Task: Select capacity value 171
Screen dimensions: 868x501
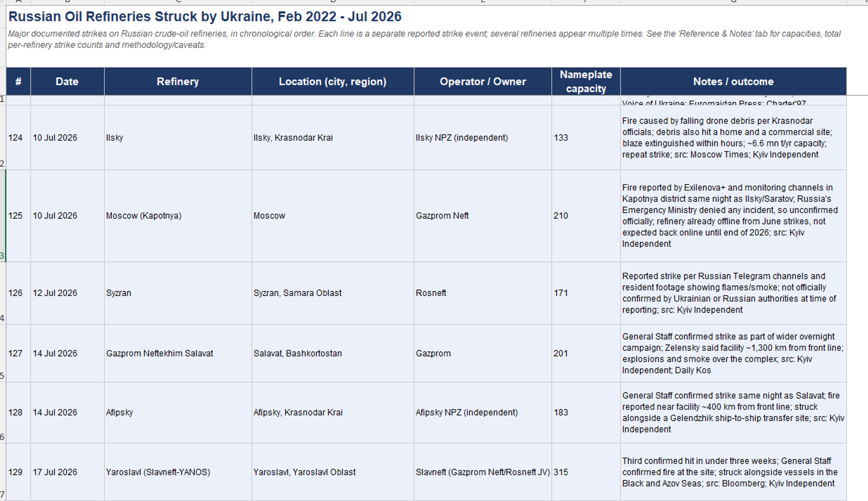Action: [586, 293]
